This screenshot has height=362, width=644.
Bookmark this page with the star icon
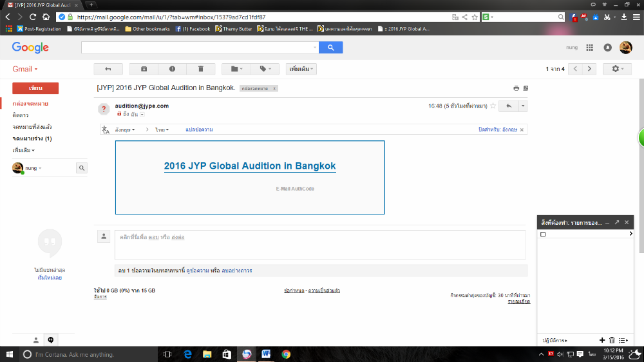pyautogui.click(x=475, y=17)
